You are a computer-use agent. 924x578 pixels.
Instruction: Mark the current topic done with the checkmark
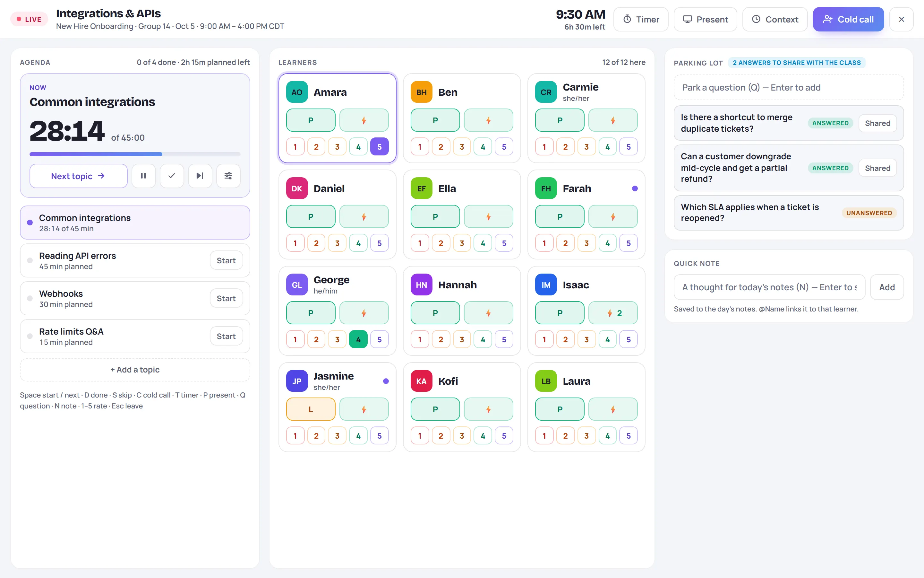(x=172, y=176)
